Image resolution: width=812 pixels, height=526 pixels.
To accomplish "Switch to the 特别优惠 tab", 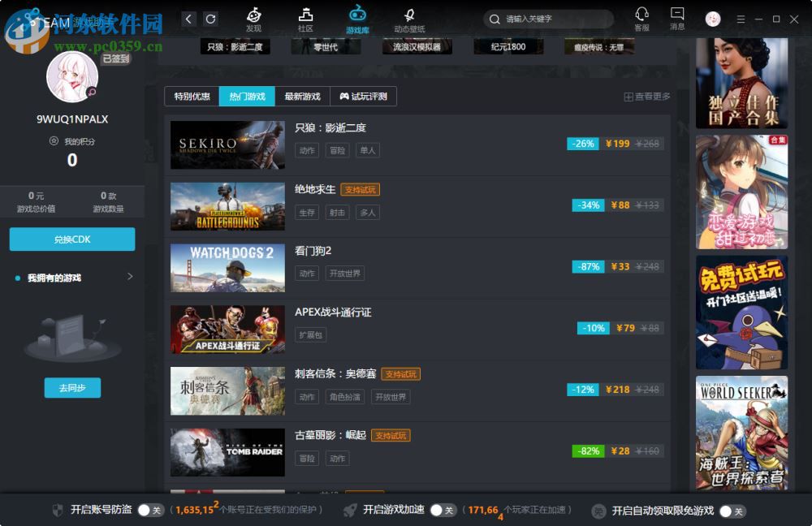I will pyautogui.click(x=191, y=96).
